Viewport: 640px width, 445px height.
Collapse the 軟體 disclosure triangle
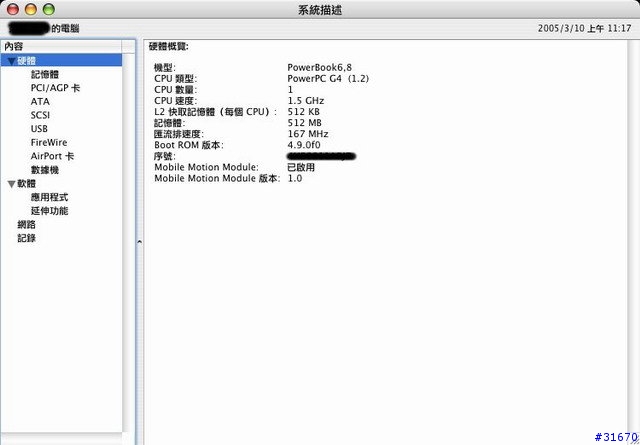[11, 185]
